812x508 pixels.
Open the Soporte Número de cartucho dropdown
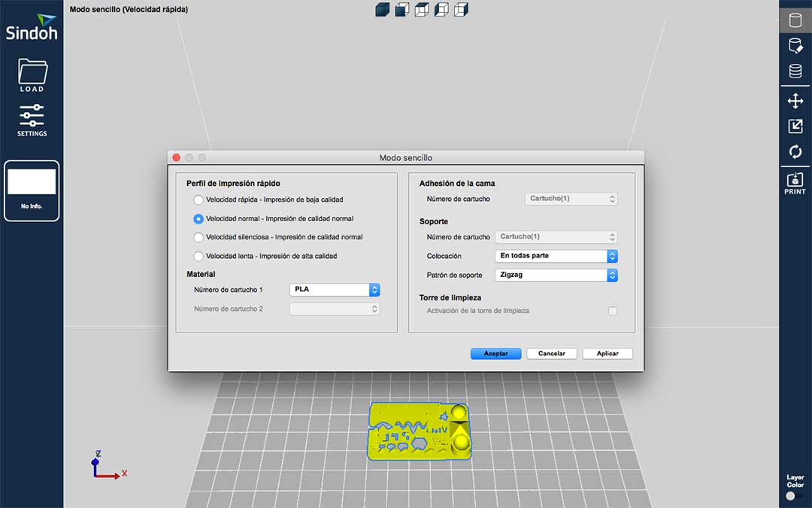pos(556,237)
